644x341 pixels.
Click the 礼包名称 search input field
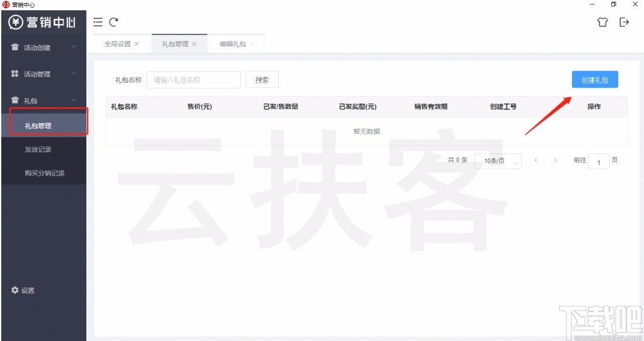pos(194,80)
